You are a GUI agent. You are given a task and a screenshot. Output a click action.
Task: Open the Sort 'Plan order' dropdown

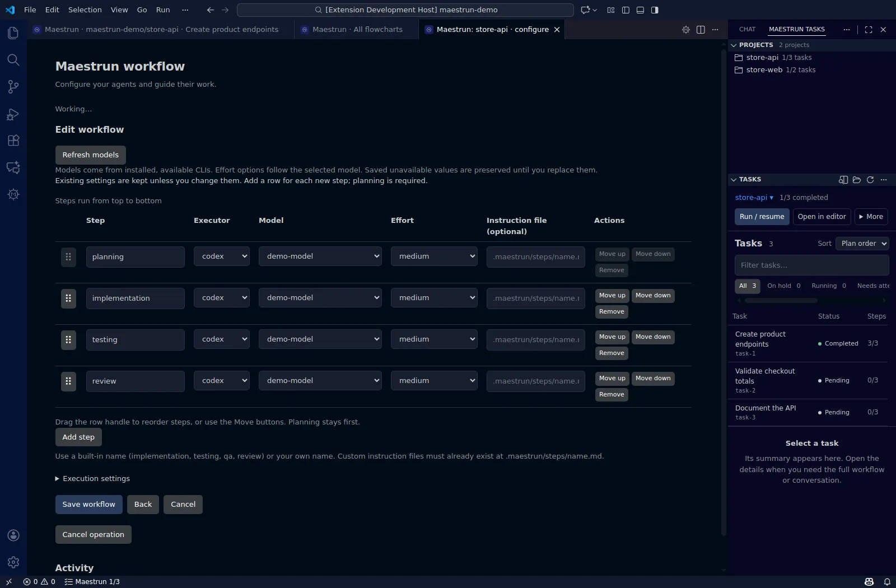862,244
